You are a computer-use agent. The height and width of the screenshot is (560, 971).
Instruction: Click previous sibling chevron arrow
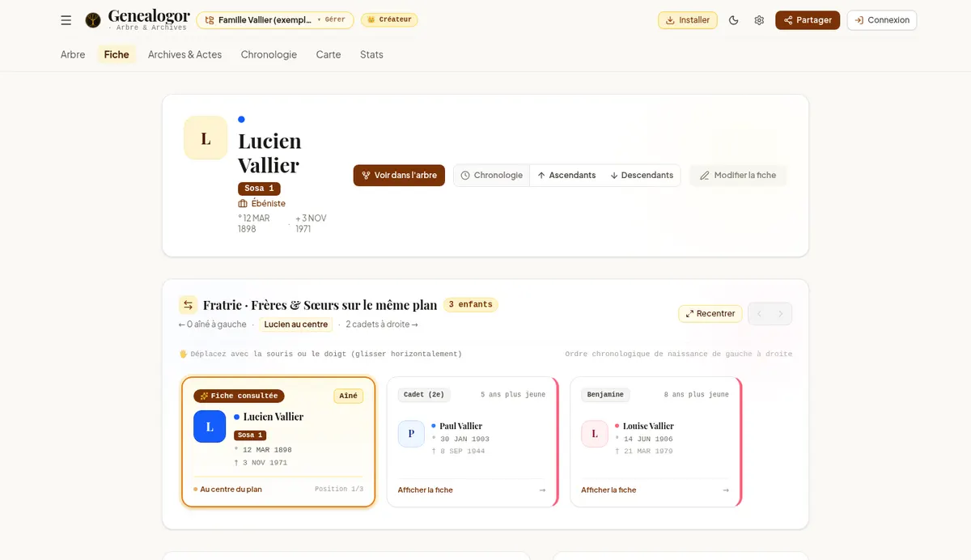coord(759,314)
